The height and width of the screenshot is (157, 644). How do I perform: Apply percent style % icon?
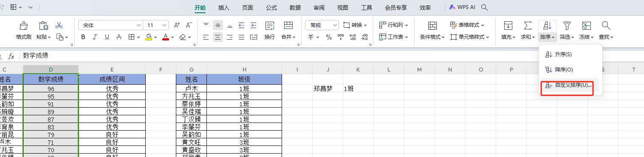click(x=328, y=37)
